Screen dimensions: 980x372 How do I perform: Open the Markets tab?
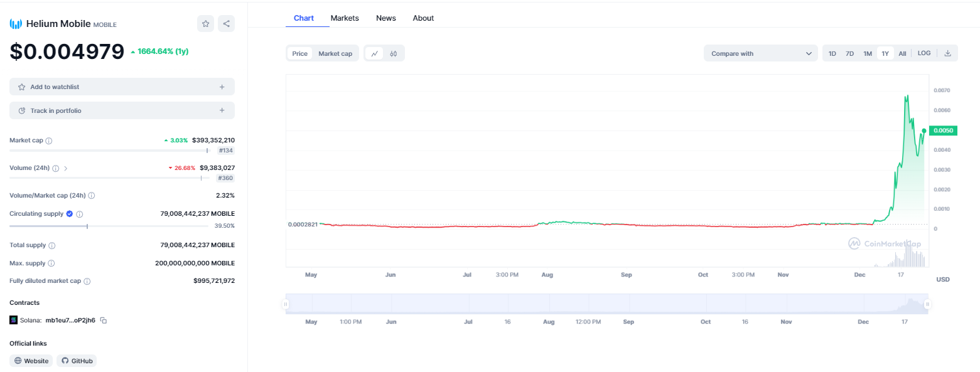(345, 18)
